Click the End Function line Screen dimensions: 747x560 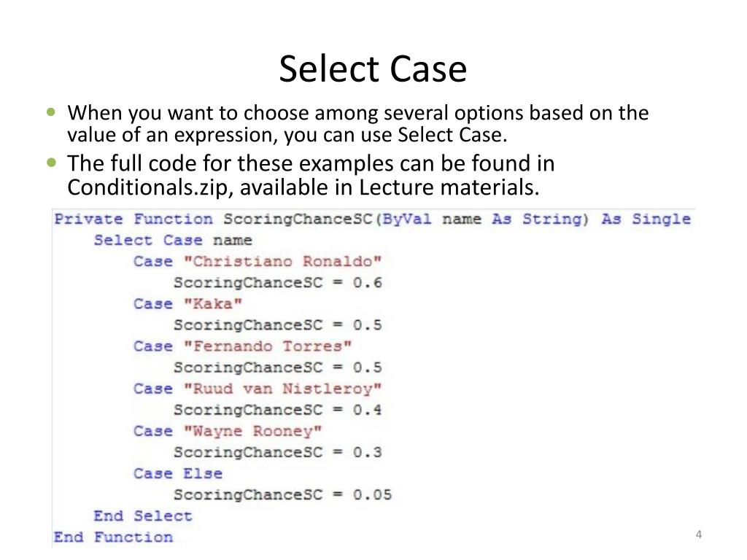pyautogui.click(x=113, y=537)
